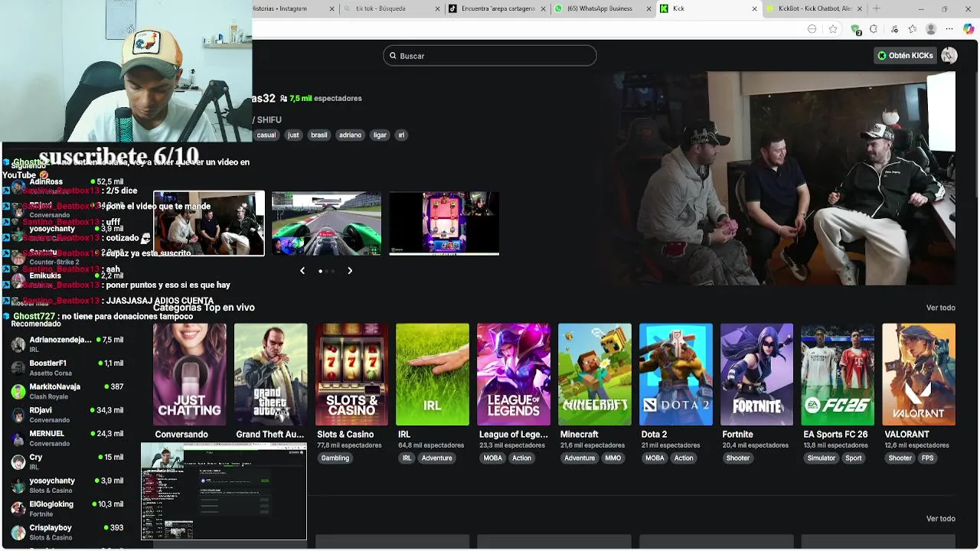Open the IRL grass category card

(x=433, y=374)
